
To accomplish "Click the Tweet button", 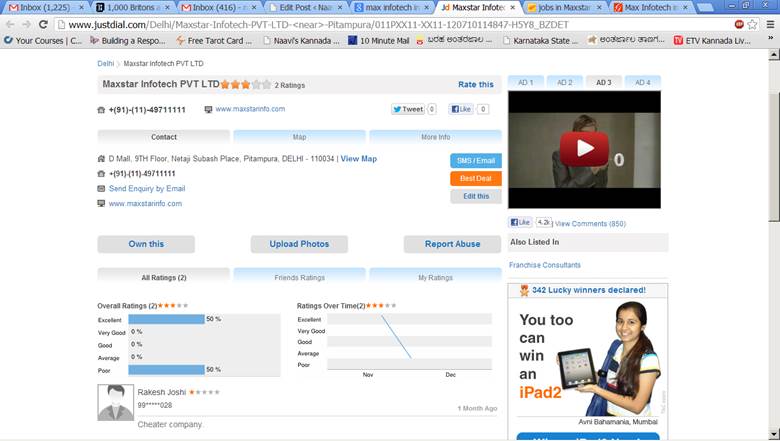I will pyautogui.click(x=408, y=109).
